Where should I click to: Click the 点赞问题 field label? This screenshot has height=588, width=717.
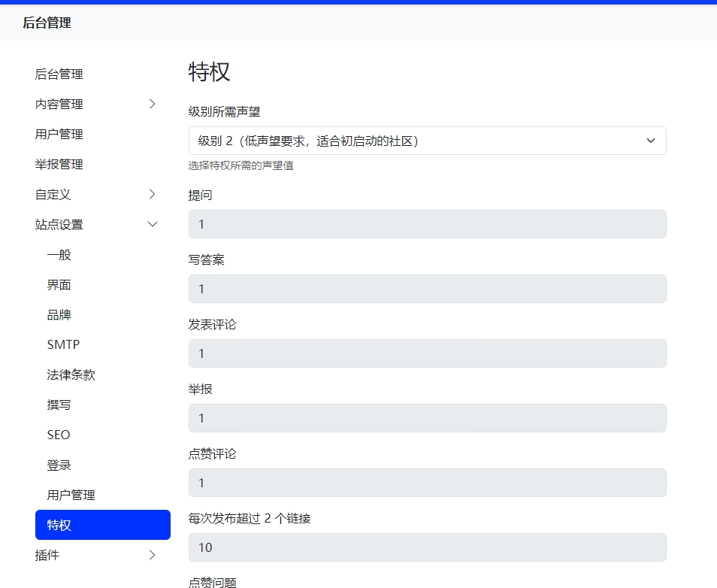212,583
